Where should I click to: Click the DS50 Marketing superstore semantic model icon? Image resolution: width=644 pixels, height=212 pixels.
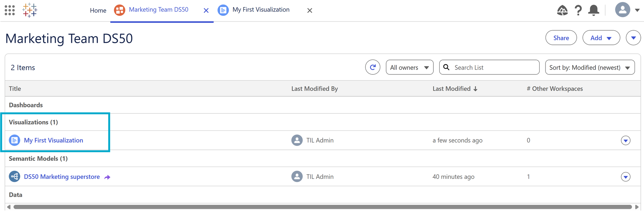[x=14, y=177]
